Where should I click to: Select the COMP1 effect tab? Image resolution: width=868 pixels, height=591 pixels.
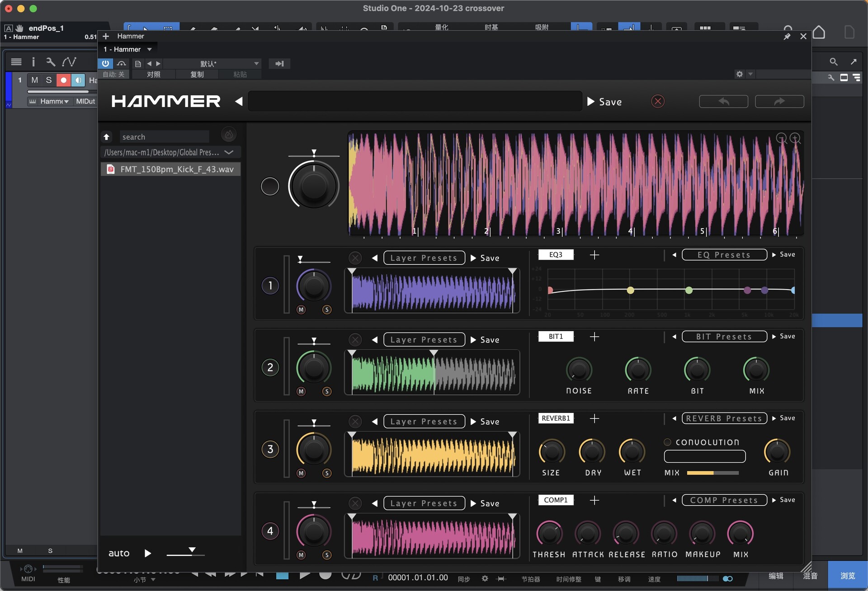[556, 500]
